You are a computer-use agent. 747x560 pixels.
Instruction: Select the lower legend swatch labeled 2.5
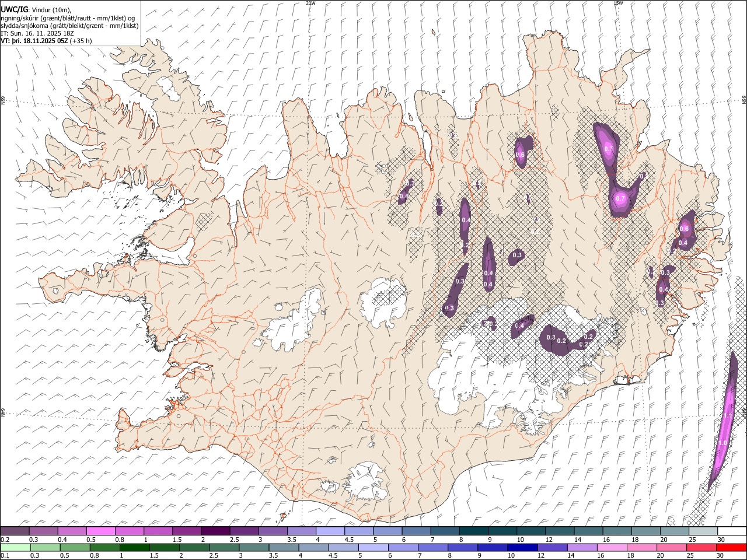point(224,547)
